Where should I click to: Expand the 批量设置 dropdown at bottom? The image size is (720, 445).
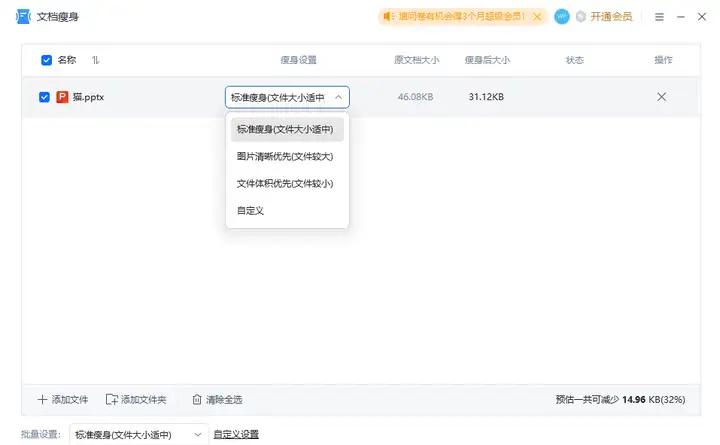click(x=138, y=434)
